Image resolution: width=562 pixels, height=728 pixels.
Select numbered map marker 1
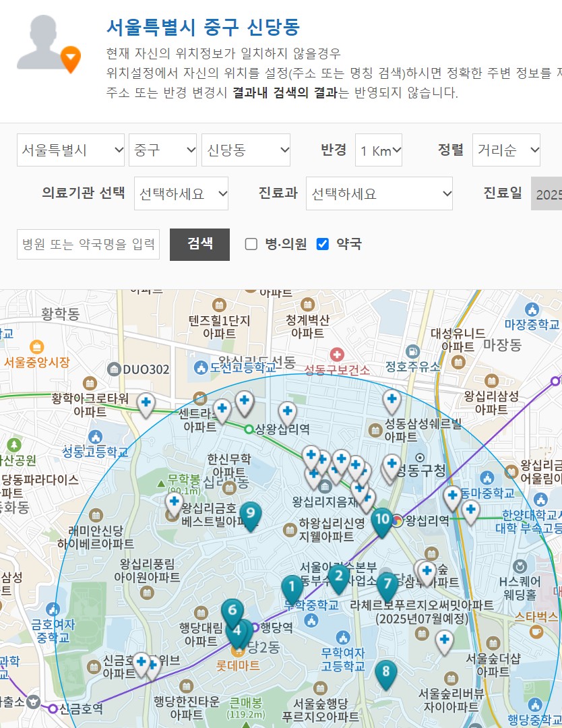292,588
